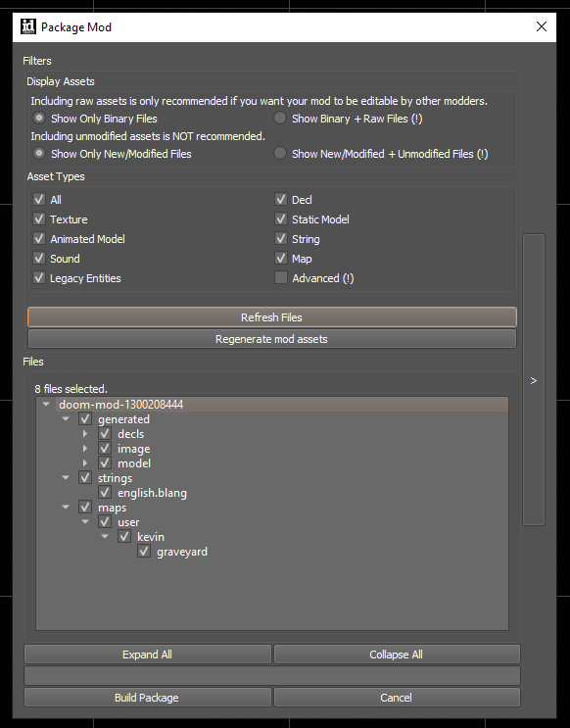570x728 pixels.
Task: Toggle the decls folder checkbox
Action: 105,434
